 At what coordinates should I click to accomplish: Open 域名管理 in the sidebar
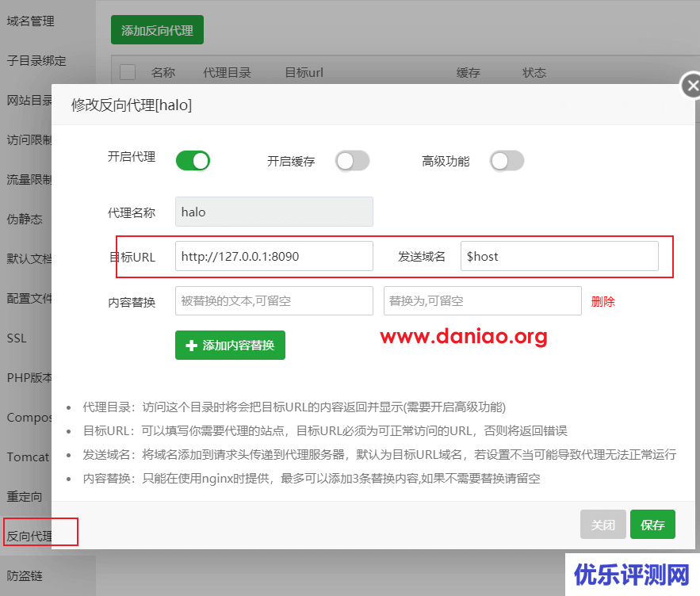point(30,21)
